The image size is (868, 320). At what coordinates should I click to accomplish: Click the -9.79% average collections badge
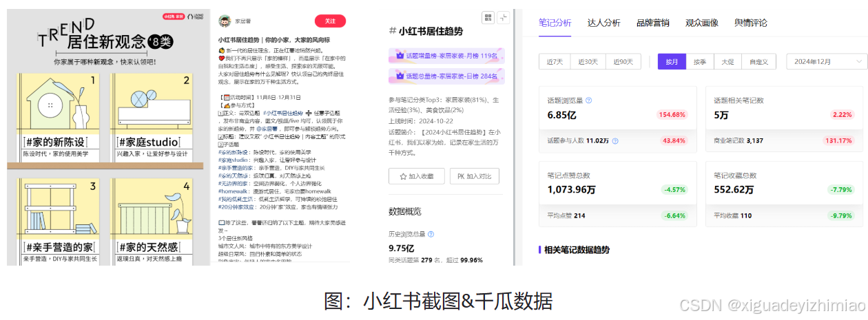click(x=840, y=215)
